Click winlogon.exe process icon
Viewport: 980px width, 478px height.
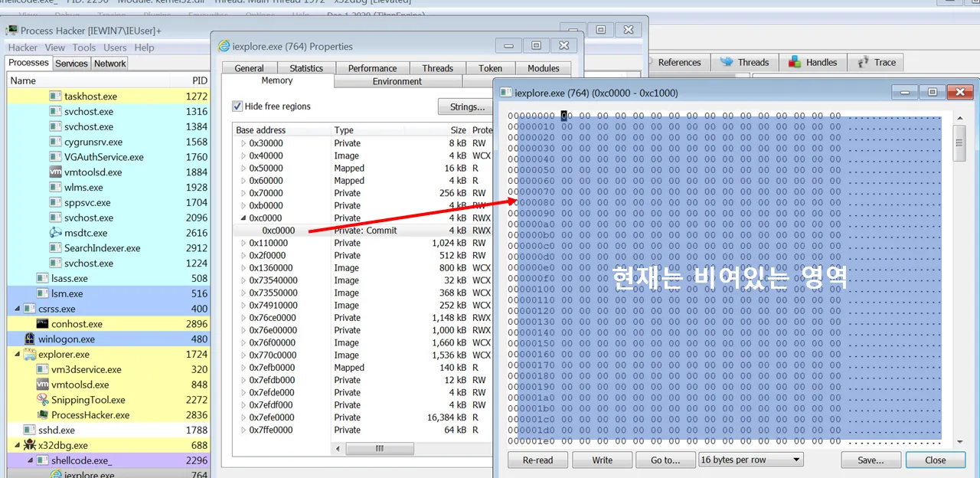click(29, 339)
